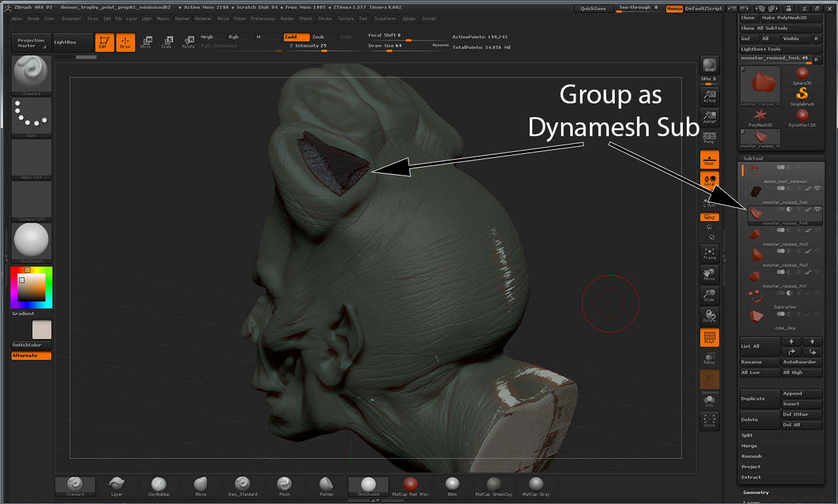Click the right shelf Scale canvas icon
The height and width of the screenshot is (504, 838).
click(x=709, y=295)
